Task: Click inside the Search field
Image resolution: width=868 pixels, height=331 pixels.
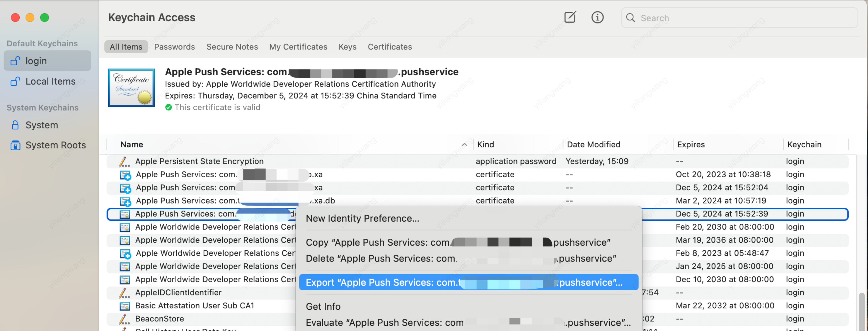Action: point(741,18)
